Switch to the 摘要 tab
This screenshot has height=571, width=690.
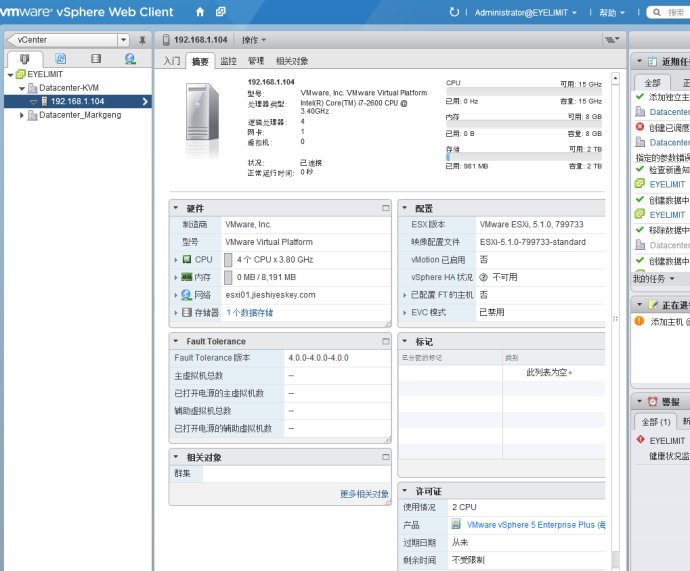[x=200, y=61]
